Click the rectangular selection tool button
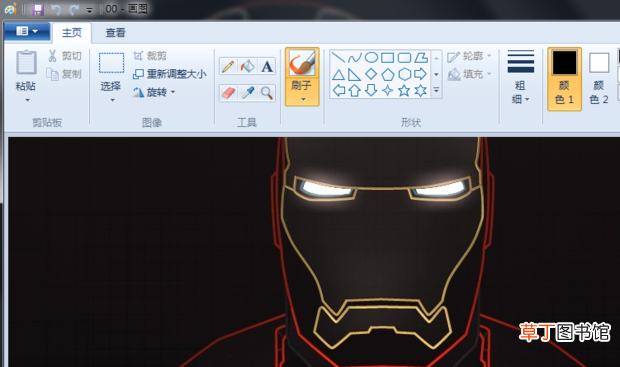The image size is (620, 367). [x=111, y=63]
